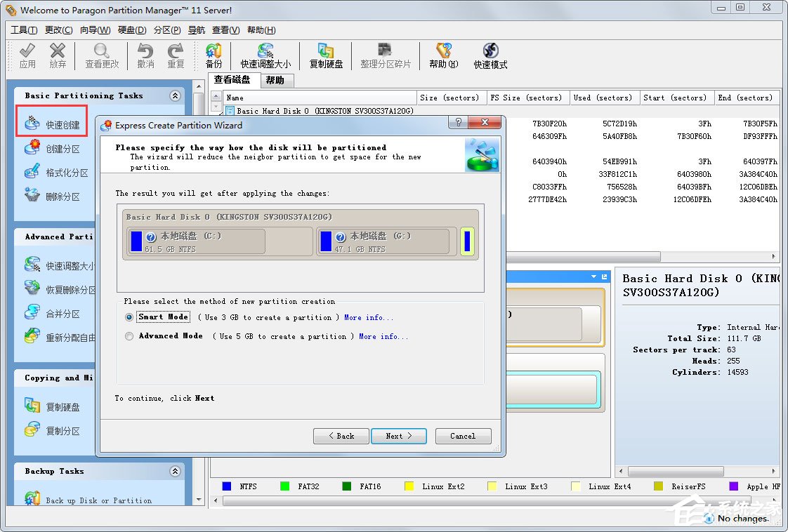This screenshot has width=788, height=532.
Task: Open Smart Mode More info link
Action: [x=369, y=317]
